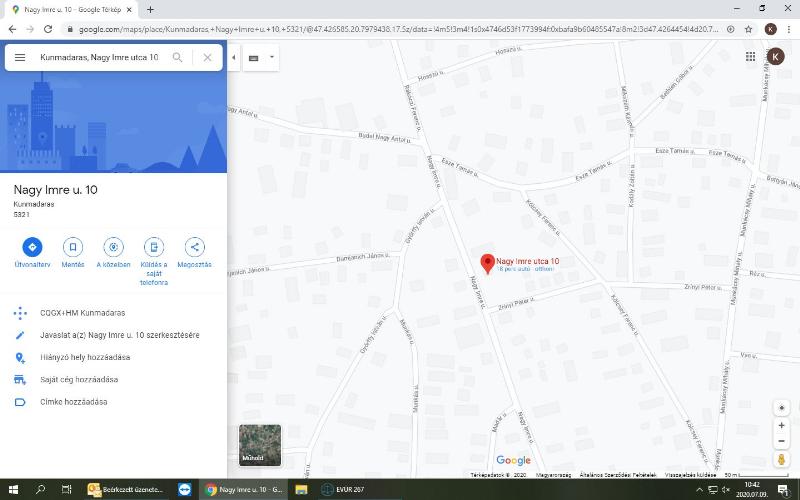Send to phone via Küldés icon
The height and width of the screenshot is (500, 800).
153,247
